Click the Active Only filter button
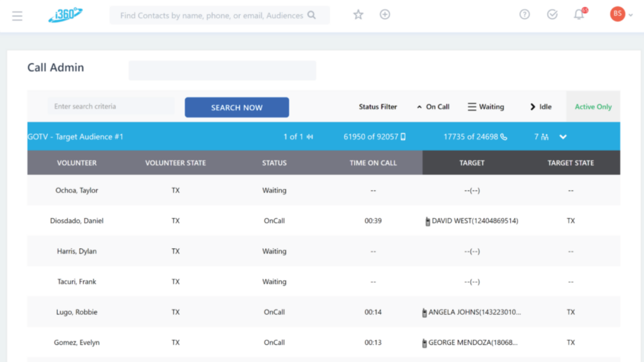 (x=592, y=107)
